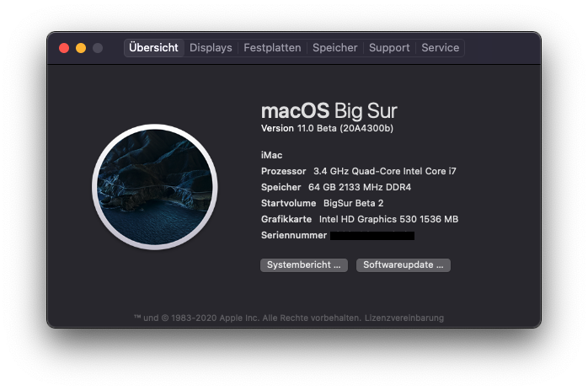Go to the Speicher tab
The width and height of the screenshot is (588, 390).
pos(335,48)
